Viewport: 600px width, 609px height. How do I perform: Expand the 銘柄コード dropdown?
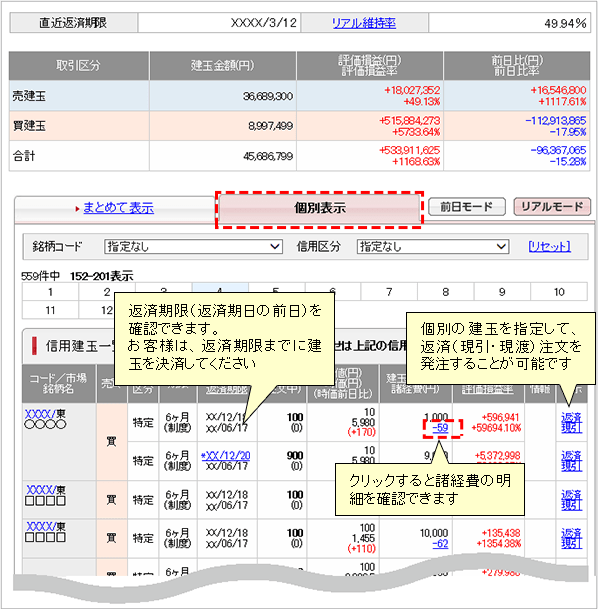tap(194, 246)
